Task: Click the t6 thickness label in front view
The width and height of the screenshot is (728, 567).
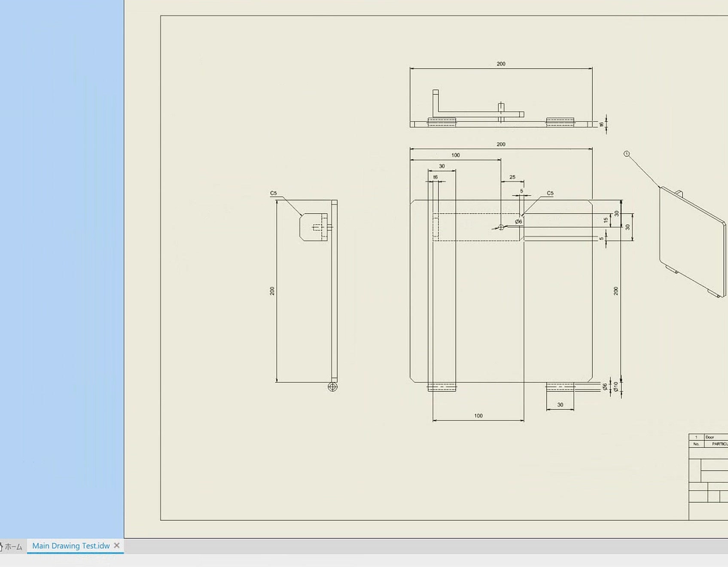Action: point(435,177)
